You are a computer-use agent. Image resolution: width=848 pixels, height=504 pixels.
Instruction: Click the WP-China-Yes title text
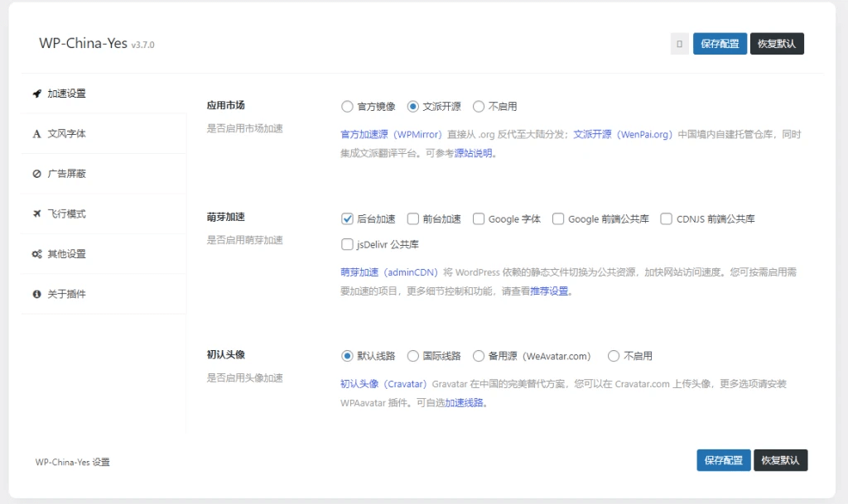pos(84,43)
